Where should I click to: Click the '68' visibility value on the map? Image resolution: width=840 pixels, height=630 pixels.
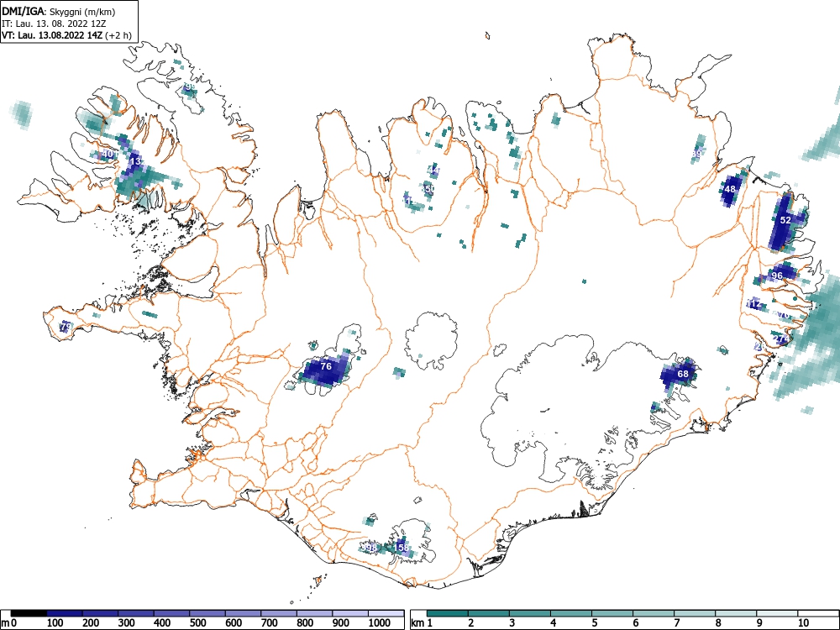(x=682, y=374)
